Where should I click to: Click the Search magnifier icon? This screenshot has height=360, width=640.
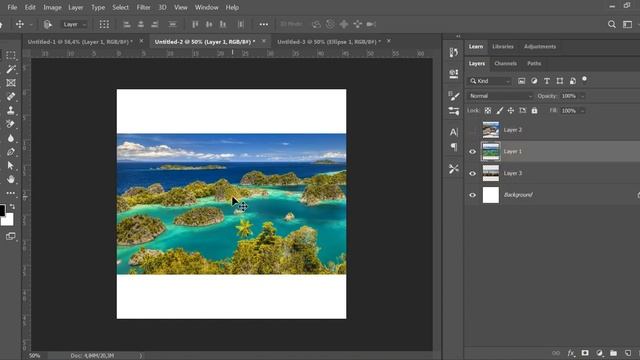(x=611, y=24)
